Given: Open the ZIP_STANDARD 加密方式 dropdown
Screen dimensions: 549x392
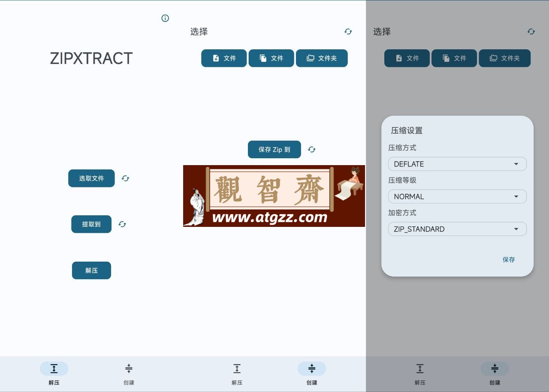Looking at the screenshot, I should [x=457, y=229].
